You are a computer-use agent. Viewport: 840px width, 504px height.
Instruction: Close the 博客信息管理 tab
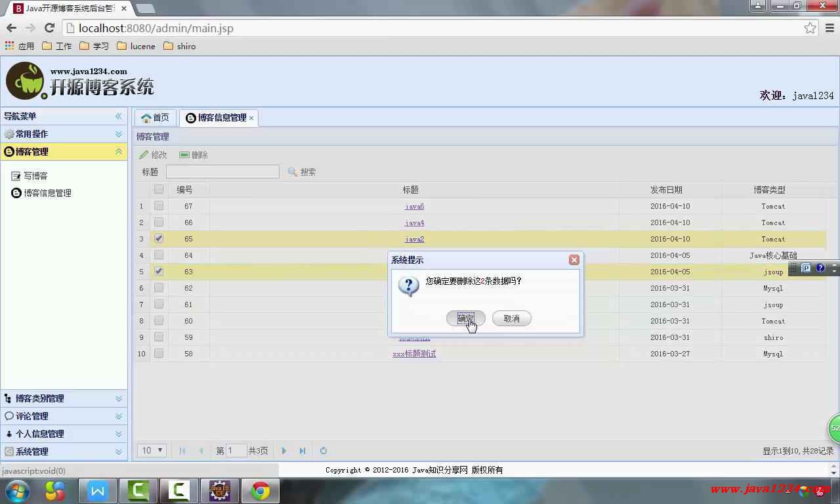pos(251,118)
